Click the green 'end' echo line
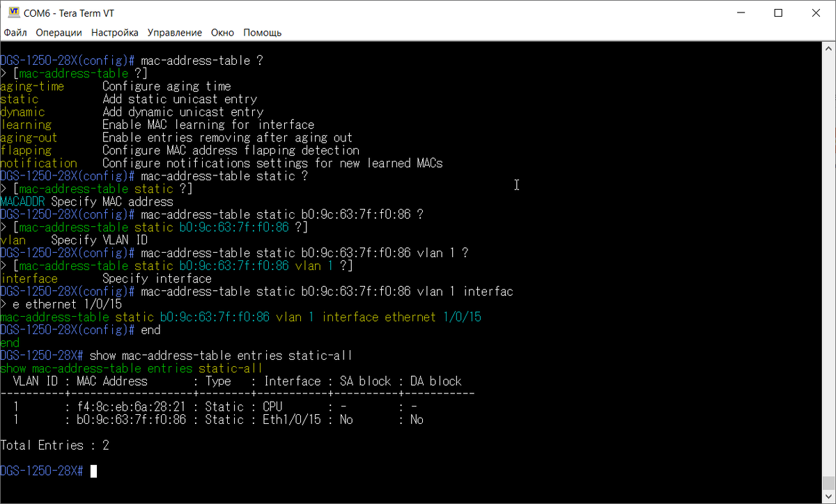 click(10, 342)
